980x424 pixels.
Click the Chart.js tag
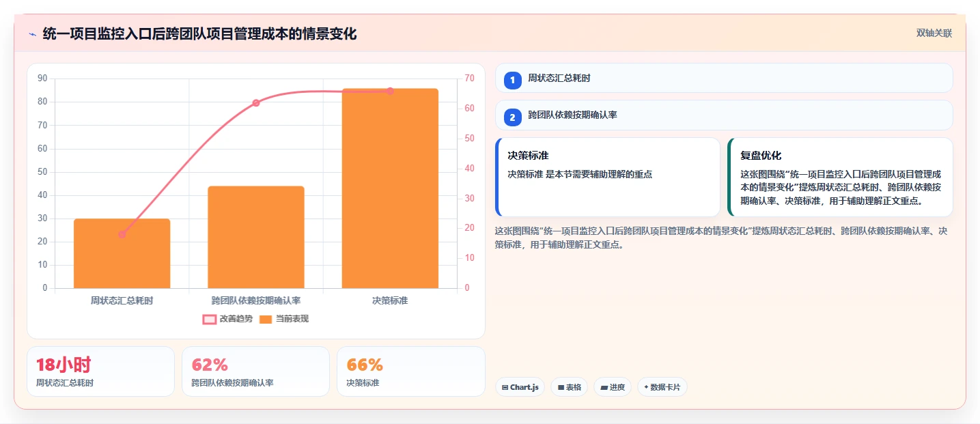[520, 387]
